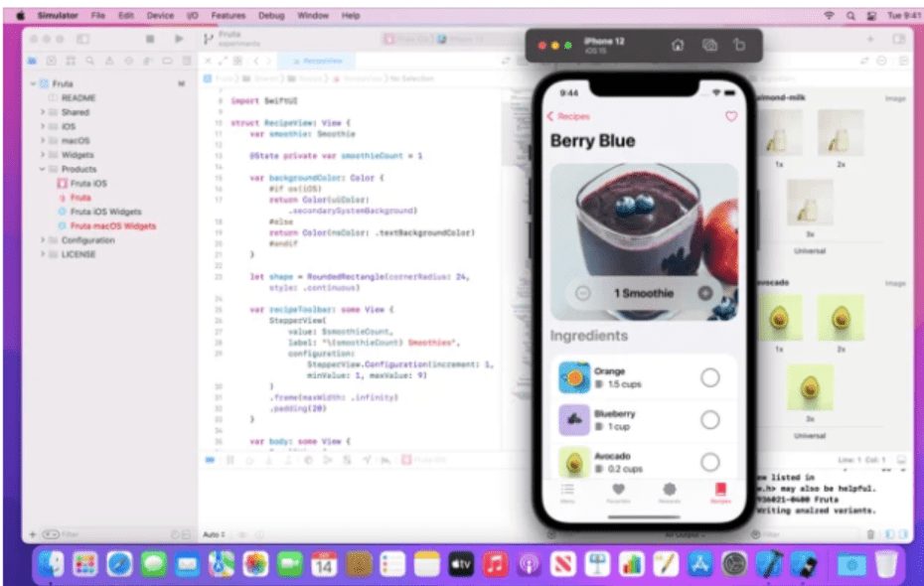Tap the Recipes back button in the app
The image size is (924, 586).
tap(567, 116)
